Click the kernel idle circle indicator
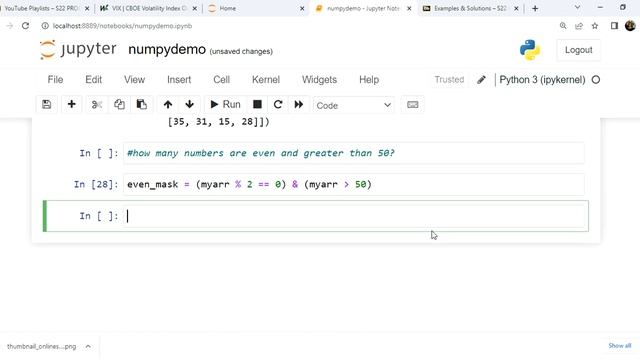 pos(596,80)
